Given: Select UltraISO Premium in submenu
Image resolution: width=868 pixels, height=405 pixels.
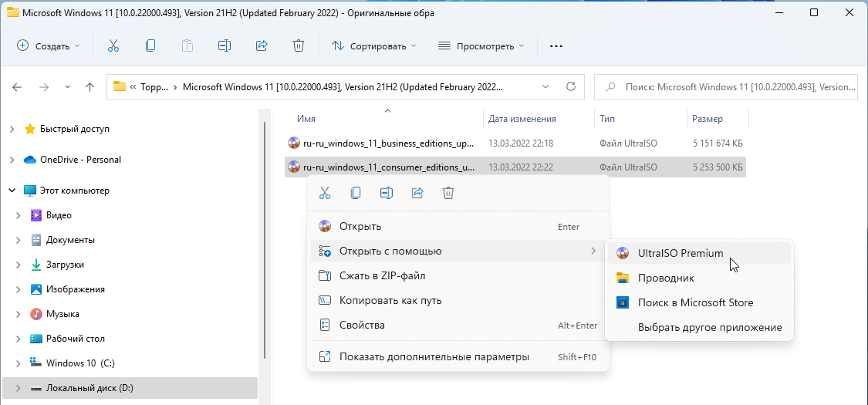Looking at the screenshot, I should click(x=699, y=253).
